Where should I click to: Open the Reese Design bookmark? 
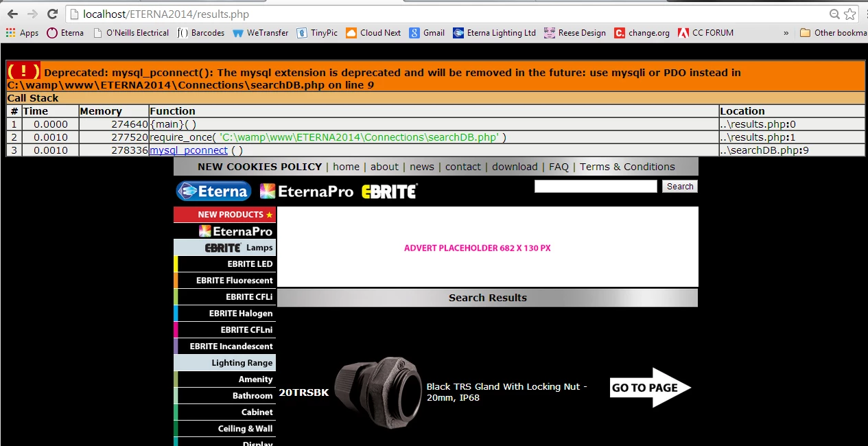pyautogui.click(x=575, y=33)
